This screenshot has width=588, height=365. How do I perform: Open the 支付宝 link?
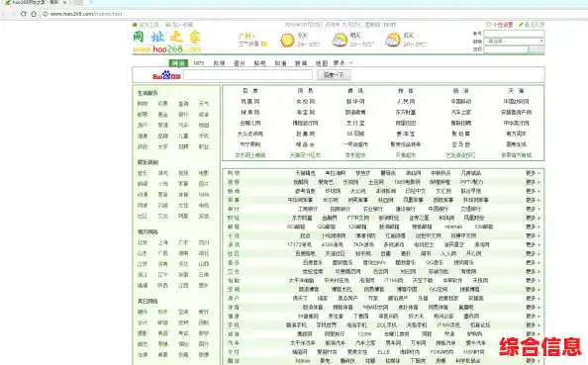click(x=355, y=123)
